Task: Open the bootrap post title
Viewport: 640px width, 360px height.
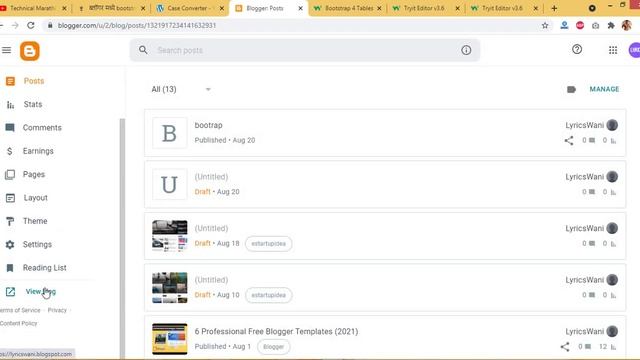Action: tap(208, 125)
